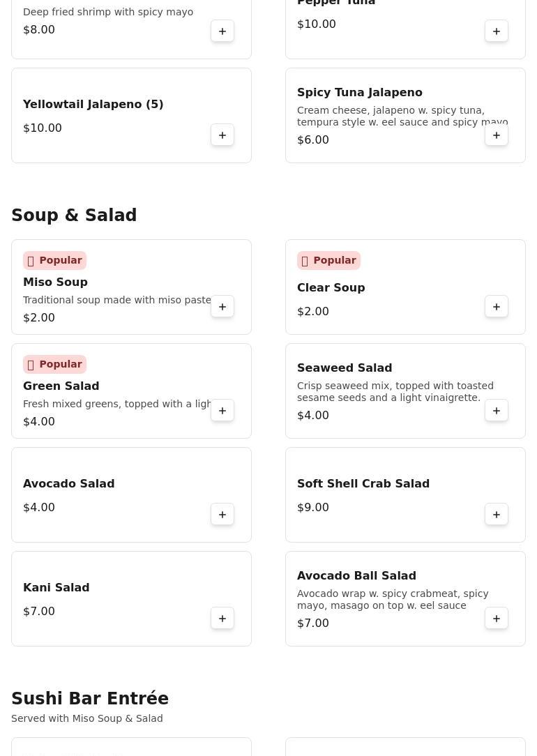
Task: Add Avocado Salad using plus button
Action: click(x=222, y=515)
